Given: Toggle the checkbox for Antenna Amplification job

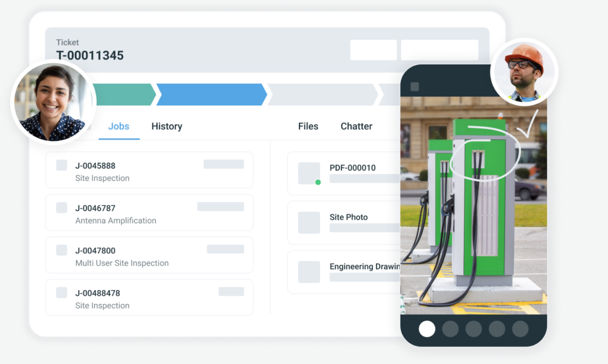Looking at the screenshot, I should [x=61, y=207].
